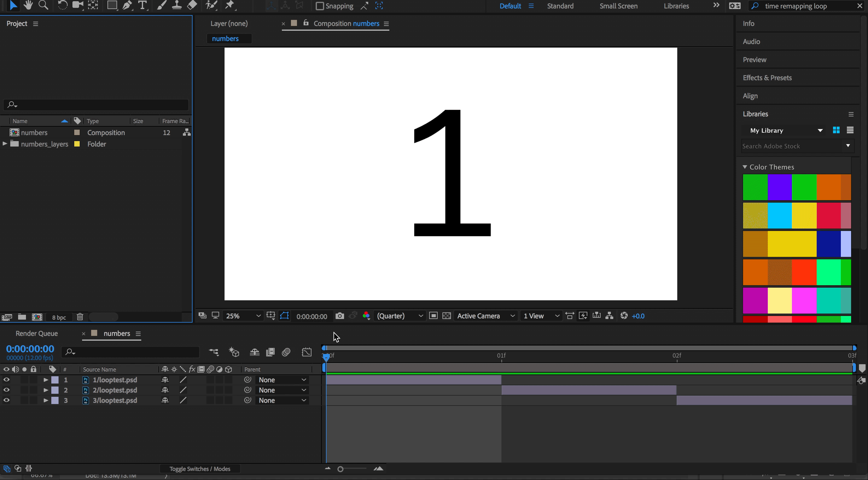Open the Effects & Presets panel

[767, 78]
